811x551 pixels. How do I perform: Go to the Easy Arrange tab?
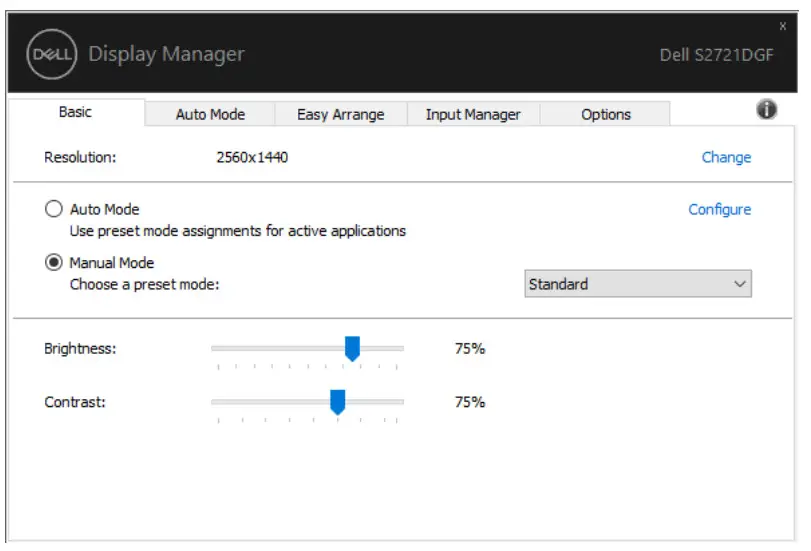(x=340, y=114)
